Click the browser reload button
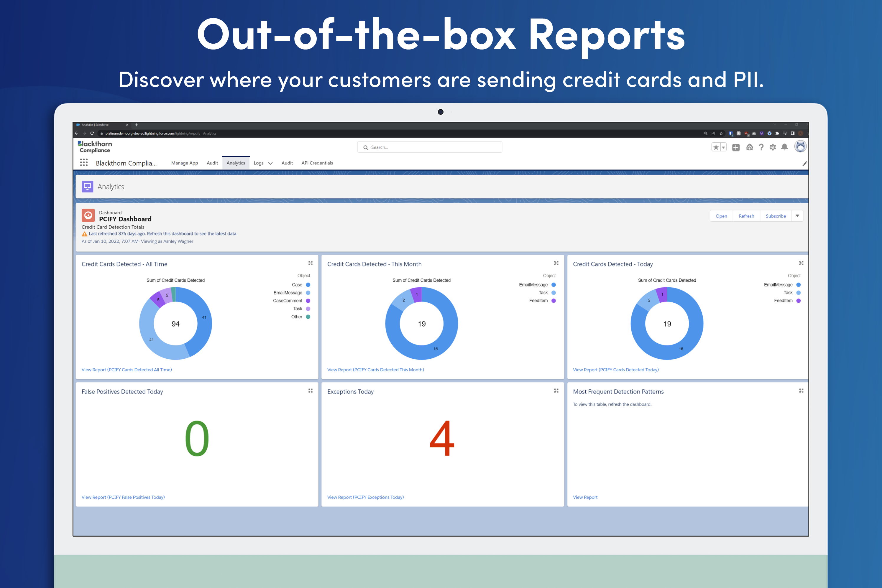The height and width of the screenshot is (588, 882). click(x=92, y=133)
